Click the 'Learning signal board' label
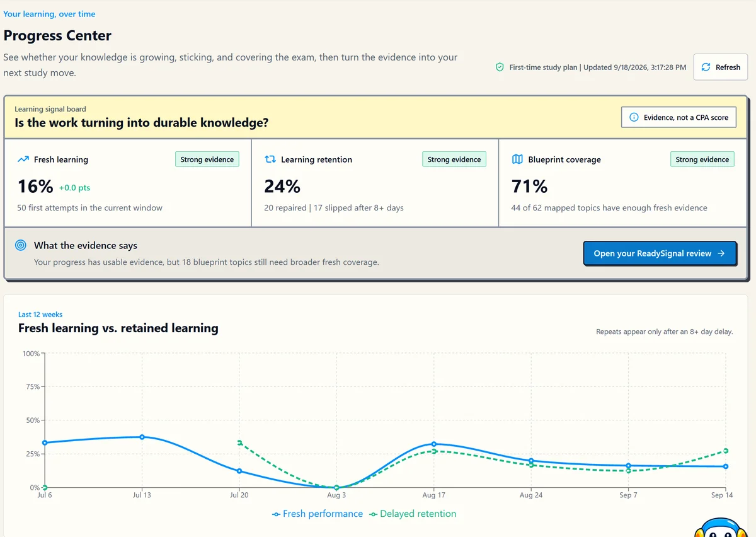The height and width of the screenshot is (537, 756). (x=50, y=109)
